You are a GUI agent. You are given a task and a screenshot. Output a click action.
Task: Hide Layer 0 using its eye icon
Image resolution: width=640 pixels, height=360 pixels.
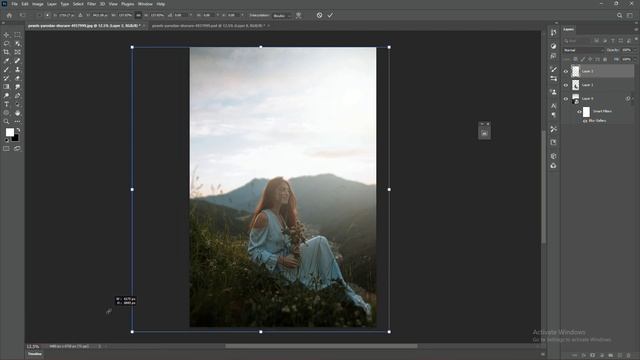566,99
